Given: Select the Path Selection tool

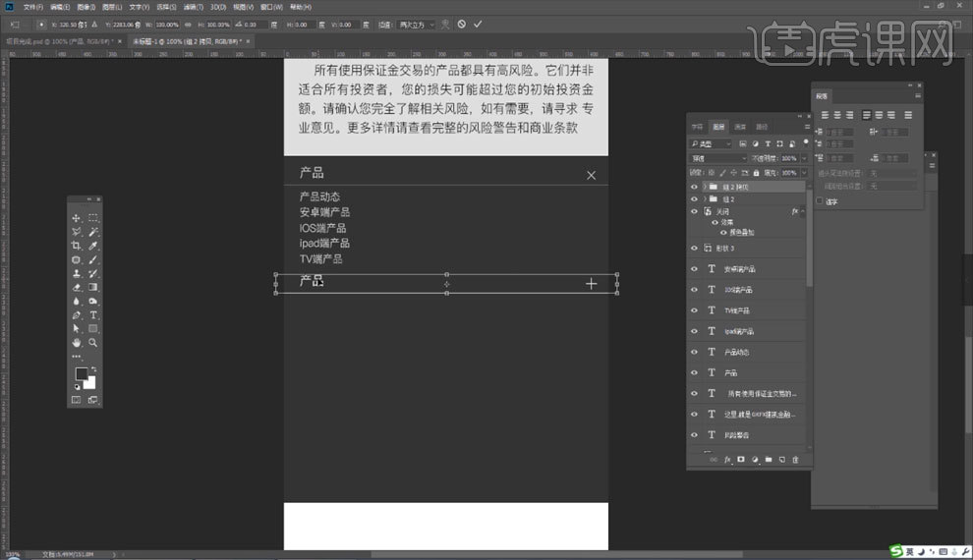Looking at the screenshot, I should click(x=77, y=329).
